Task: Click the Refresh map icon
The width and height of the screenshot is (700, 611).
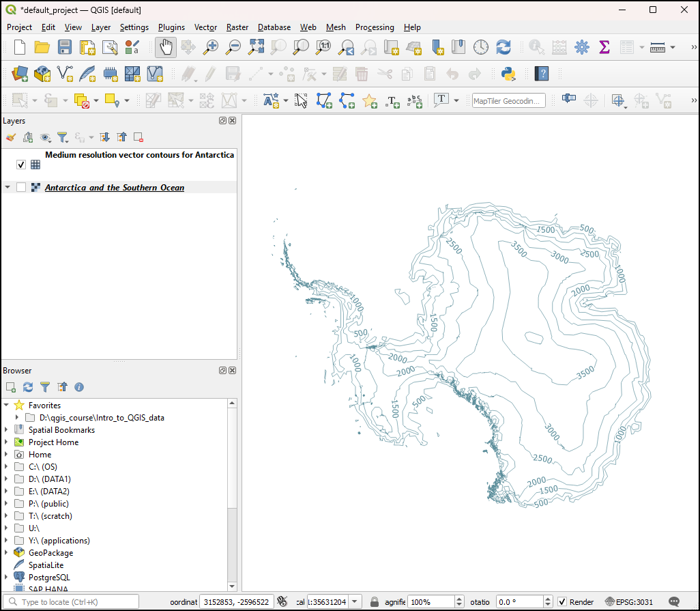Action: 504,47
